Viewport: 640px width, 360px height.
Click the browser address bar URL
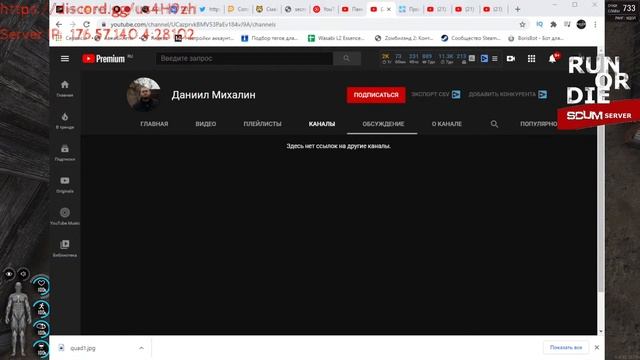click(193, 24)
